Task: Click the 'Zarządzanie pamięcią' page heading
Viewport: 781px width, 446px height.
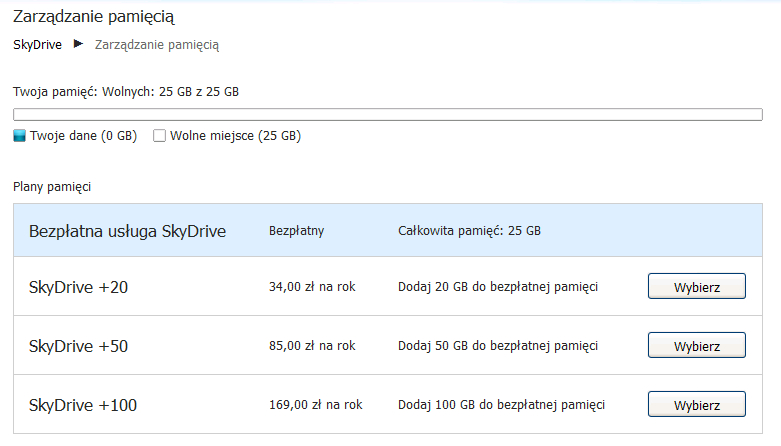Action: 94,16
